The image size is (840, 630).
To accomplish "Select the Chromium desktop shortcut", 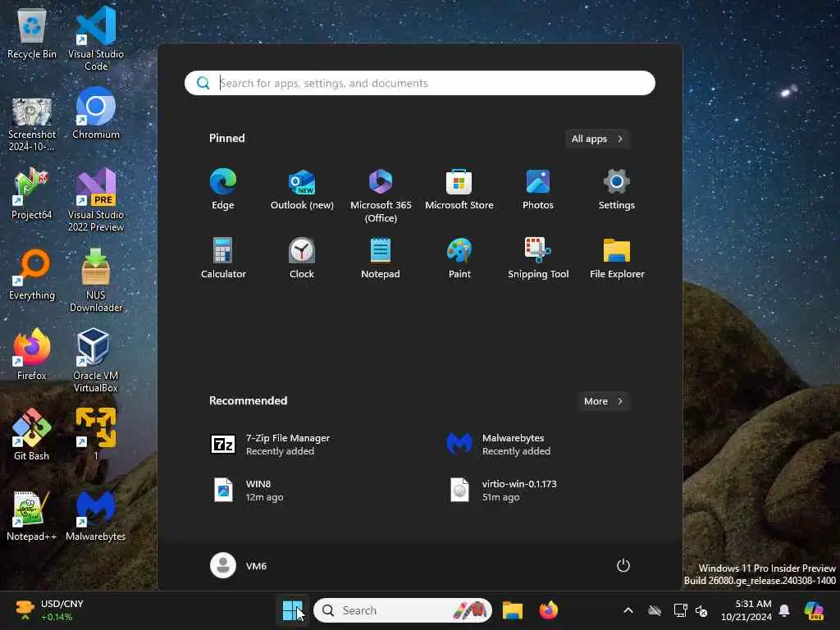I will 96,113.
